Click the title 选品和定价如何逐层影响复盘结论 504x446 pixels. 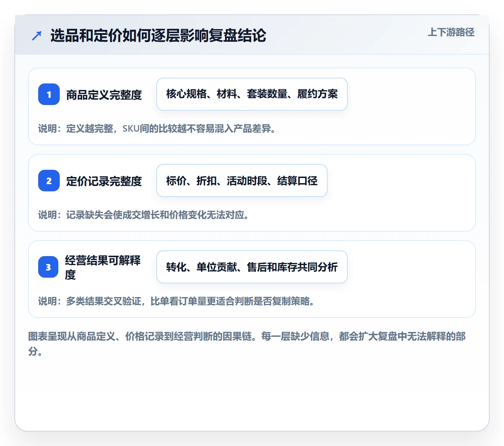click(x=158, y=36)
